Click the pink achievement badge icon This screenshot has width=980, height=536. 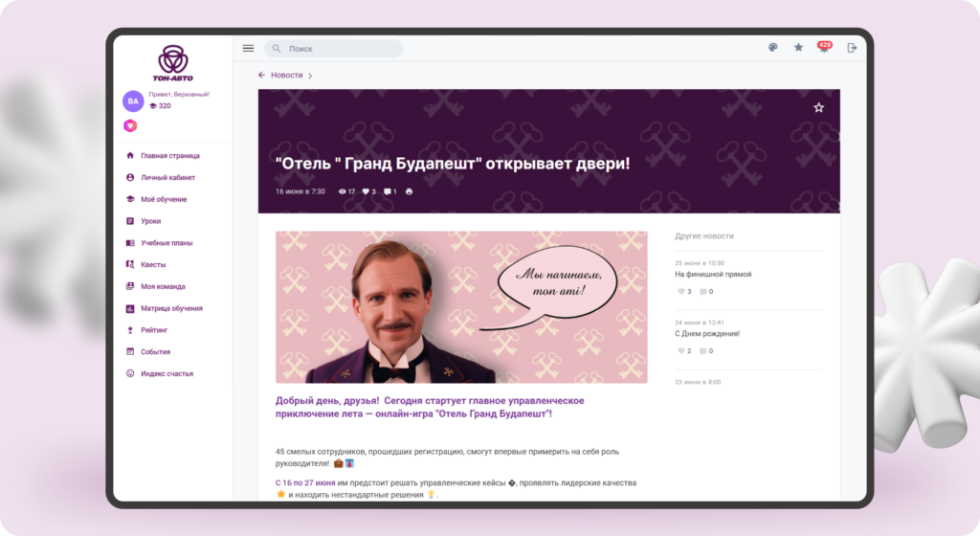pyautogui.click(x=130, y=126)
